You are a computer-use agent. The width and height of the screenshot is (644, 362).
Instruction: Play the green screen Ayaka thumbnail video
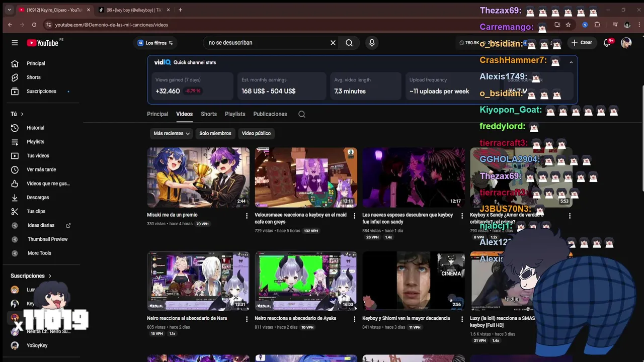tap(306, 281)
